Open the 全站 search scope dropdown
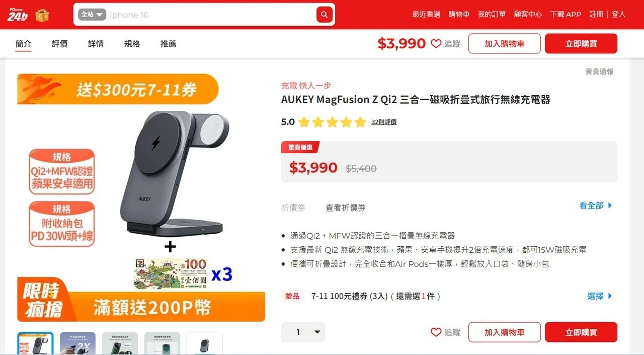 [93, 15]
